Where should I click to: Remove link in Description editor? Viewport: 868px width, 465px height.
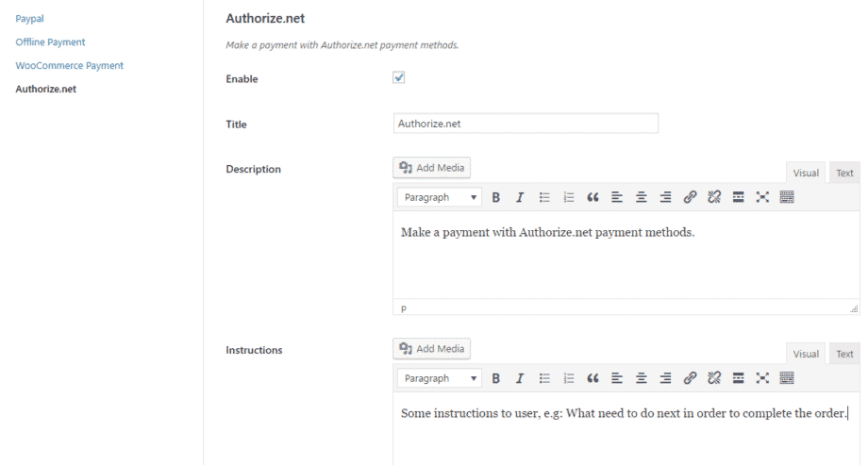714,197
